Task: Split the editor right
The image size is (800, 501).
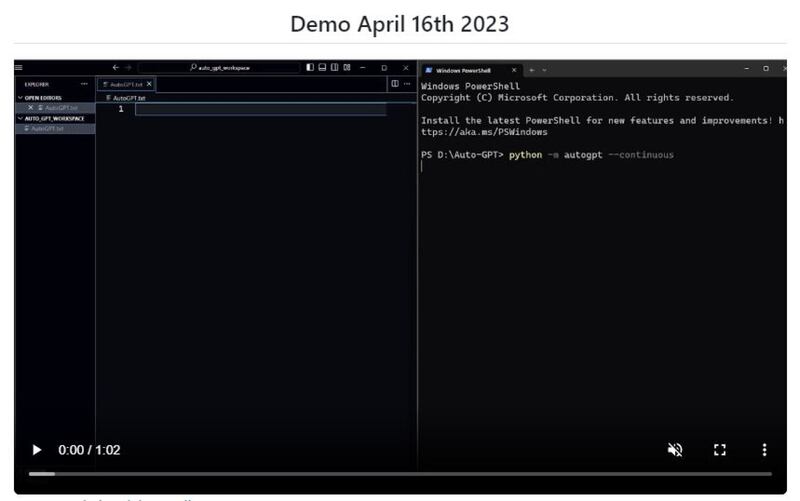Action: point(395,84)
